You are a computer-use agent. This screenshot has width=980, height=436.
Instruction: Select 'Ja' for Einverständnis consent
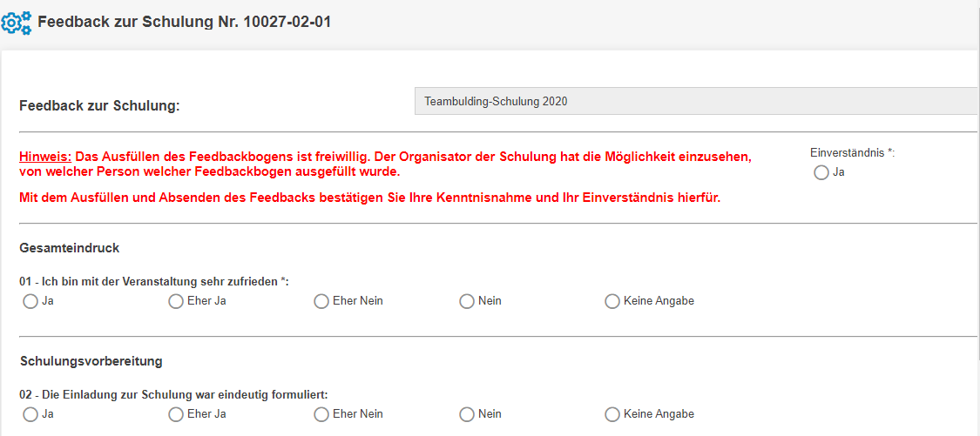(821, 173)
